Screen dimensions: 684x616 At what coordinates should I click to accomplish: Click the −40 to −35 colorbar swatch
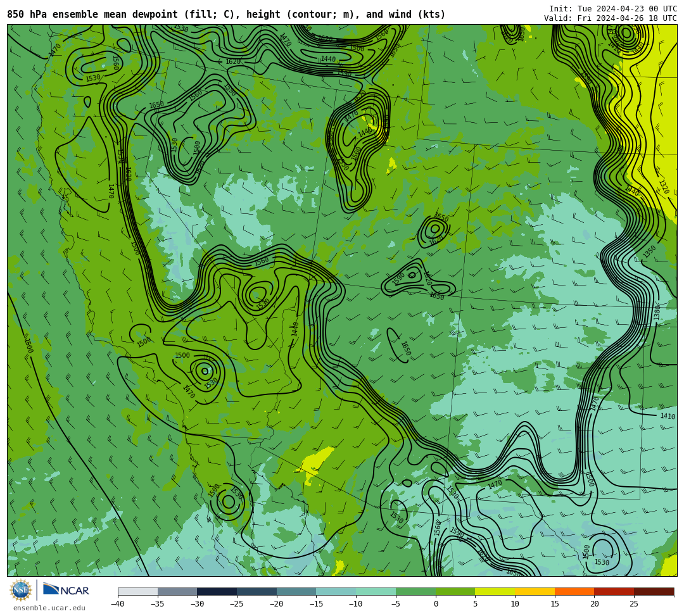coord(138,591)
